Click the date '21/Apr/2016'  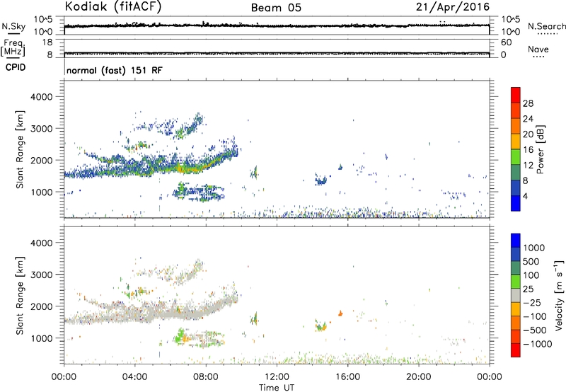(x=453, y=7)
